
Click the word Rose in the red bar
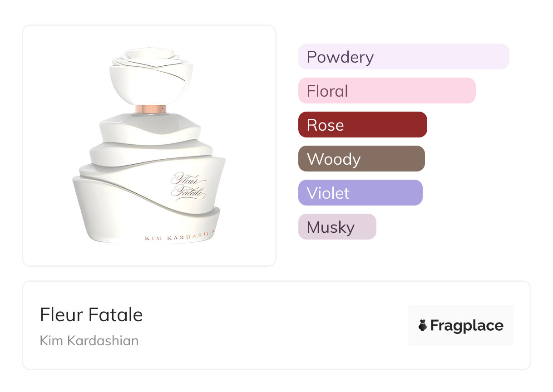click(x=325, y=125)
